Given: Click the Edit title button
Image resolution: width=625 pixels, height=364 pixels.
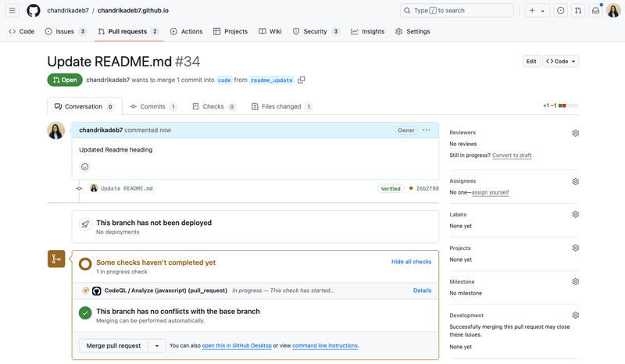Looking at the screenshot, I should point(531,62).
